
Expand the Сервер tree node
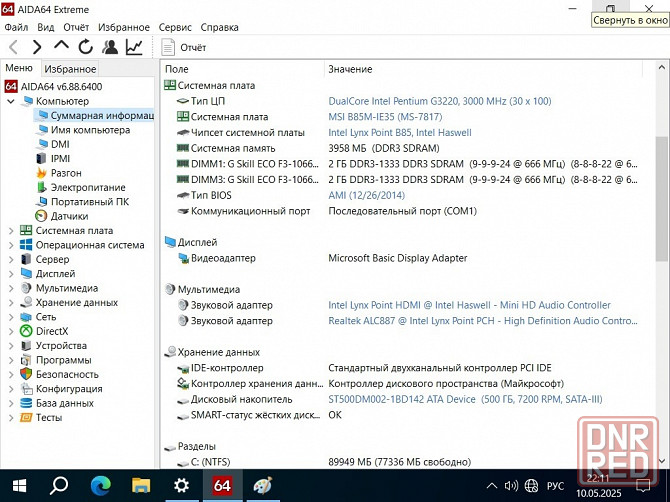click(11, 259)
